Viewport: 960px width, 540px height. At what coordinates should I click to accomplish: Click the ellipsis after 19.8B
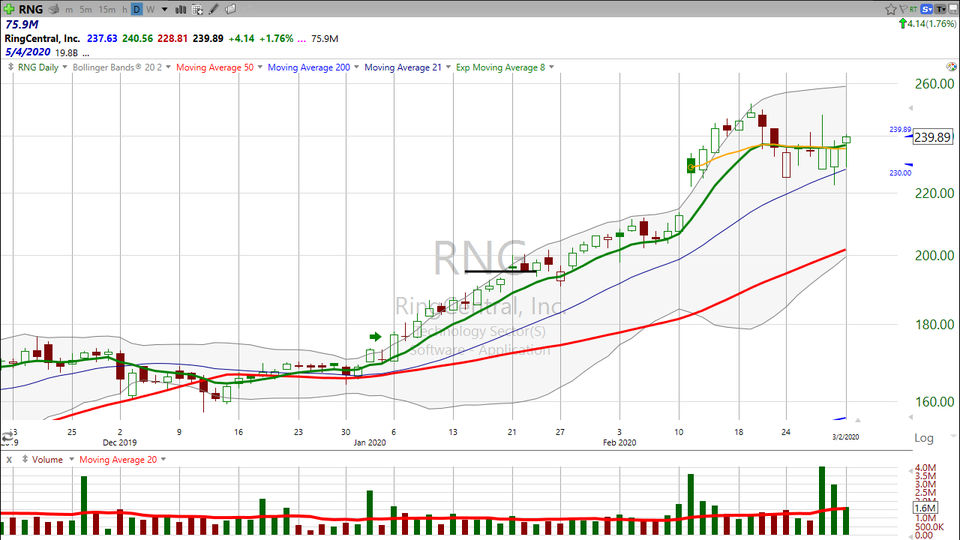point(86,53)
